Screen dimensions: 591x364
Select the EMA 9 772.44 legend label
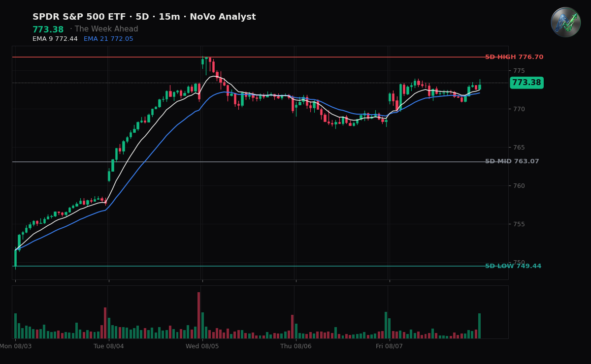click(x=55, y=39)
